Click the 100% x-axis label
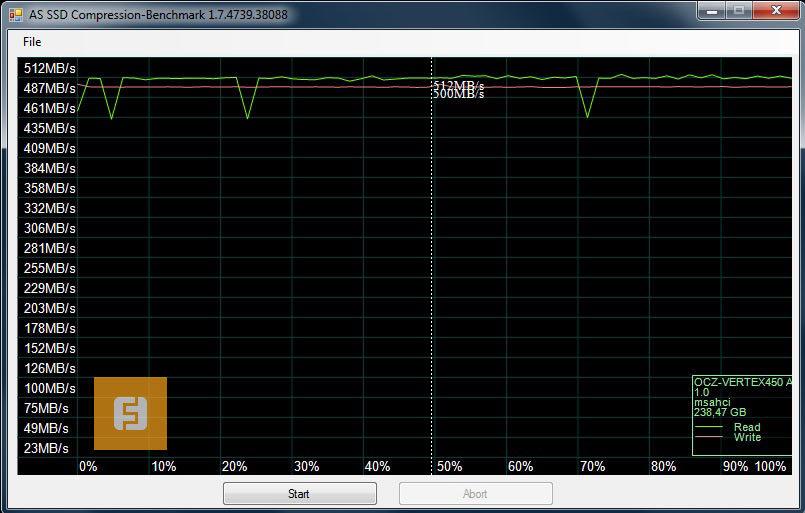Screen dimensions: 805x513 [770, 466]
